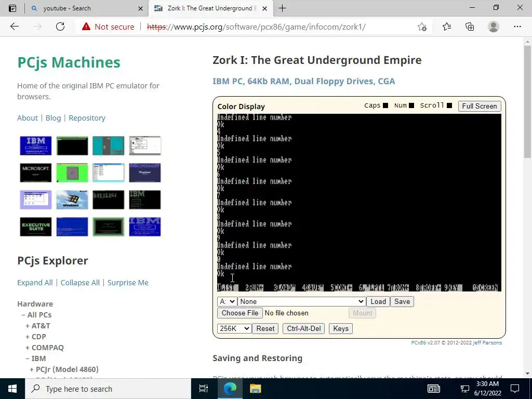This screenshot has height=399, width=532.
Task: Click the Reset button
Action: (x=265, y=328)
